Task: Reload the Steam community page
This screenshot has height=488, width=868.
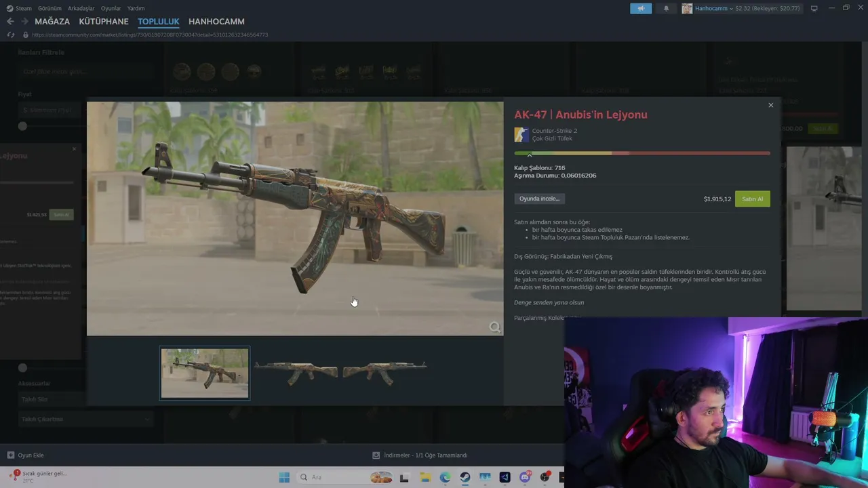Action: pyautogui.click(x=10, y=35)
